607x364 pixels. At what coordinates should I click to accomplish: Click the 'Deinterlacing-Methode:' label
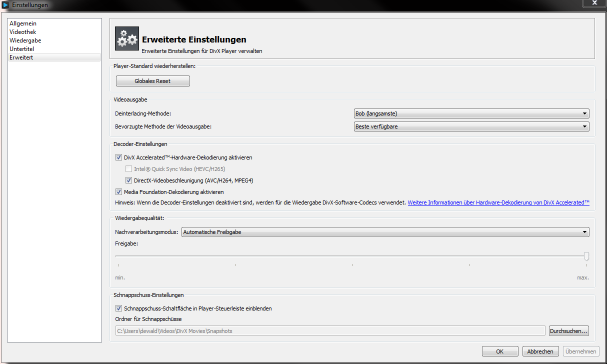(143, 113)
